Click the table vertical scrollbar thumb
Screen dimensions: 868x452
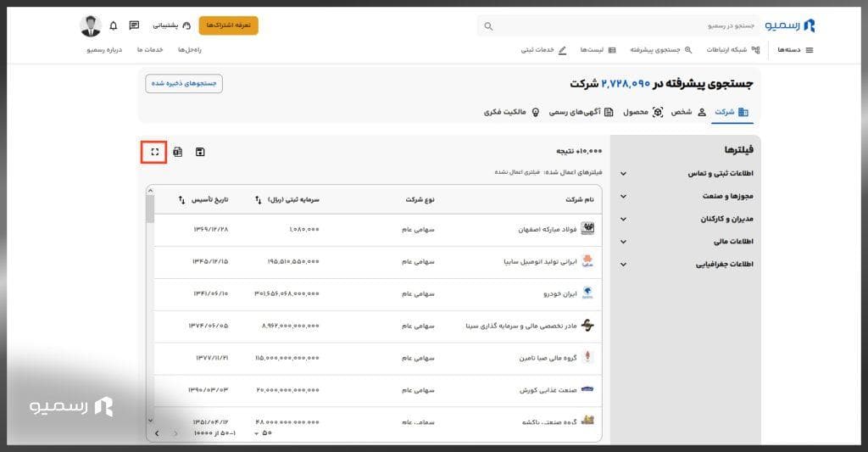coord(150,209)
